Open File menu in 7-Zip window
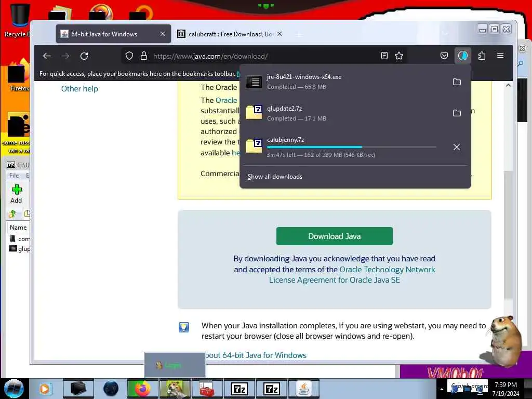Viewport: 532px width, 399px height. pyautogui.click(x=14, y=176)
